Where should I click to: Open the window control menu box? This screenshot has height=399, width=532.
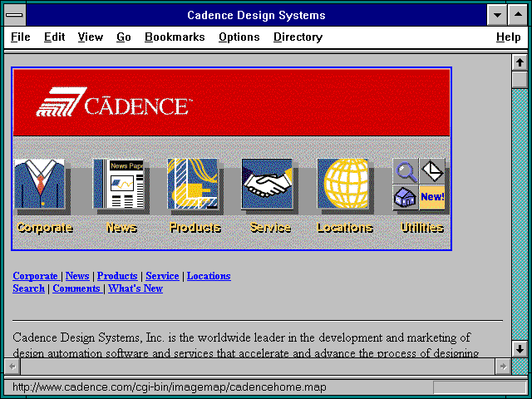pos(14,15)
